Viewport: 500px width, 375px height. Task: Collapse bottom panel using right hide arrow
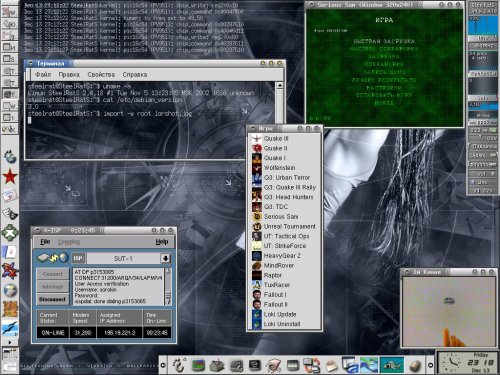[x=430, y=365]
